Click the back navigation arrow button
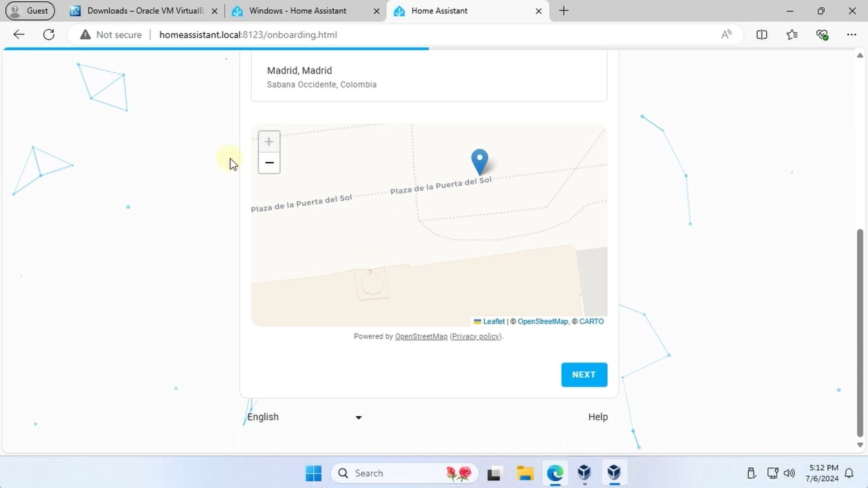 pos(19,34)
